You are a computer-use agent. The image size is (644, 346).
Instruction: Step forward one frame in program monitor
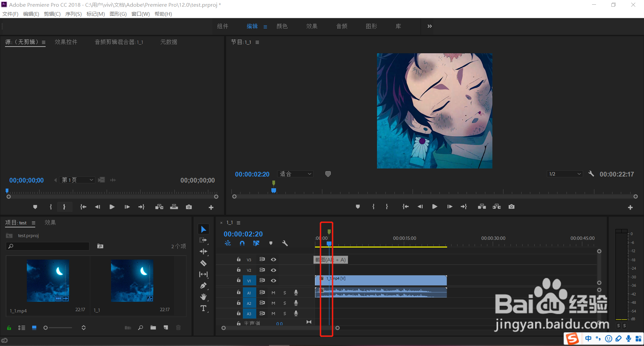450,207
